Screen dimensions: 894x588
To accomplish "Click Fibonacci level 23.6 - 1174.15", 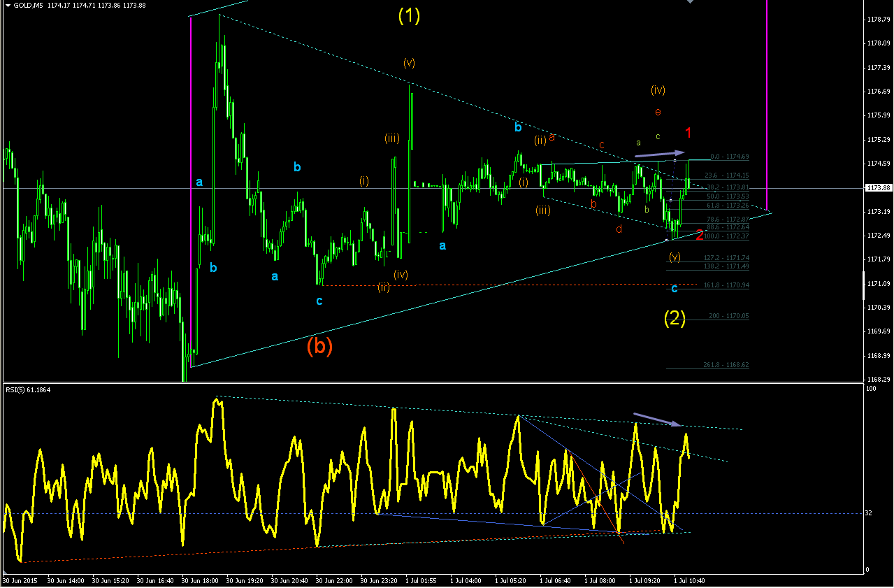I will click(x=727, y=176).
